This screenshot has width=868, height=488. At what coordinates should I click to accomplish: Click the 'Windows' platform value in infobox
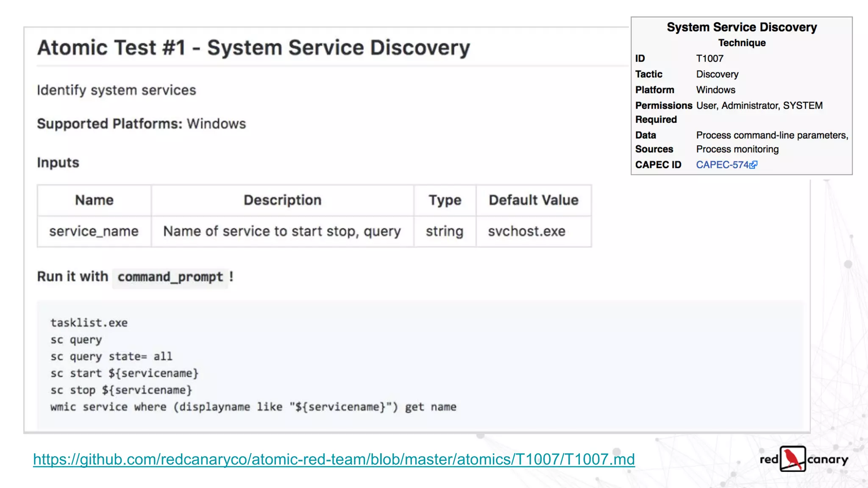[715, 90]
